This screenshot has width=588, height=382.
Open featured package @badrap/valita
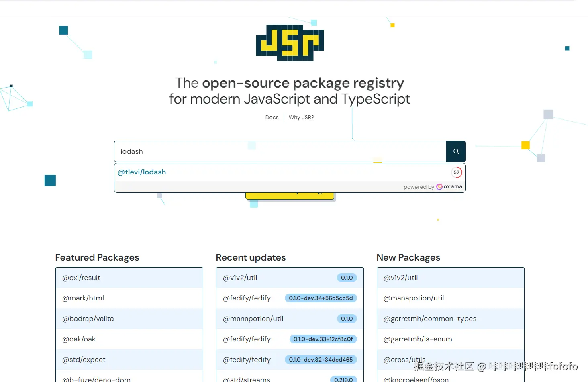click(129, 319)
